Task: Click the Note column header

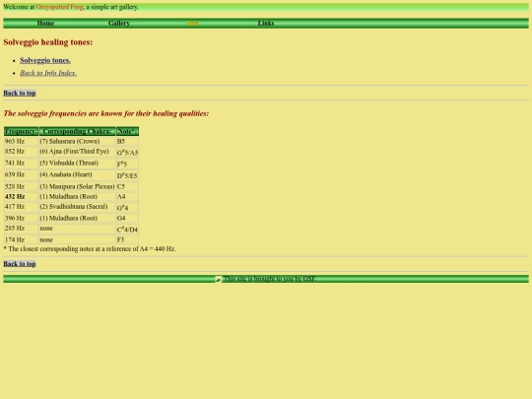Action: tap(127, 131)
